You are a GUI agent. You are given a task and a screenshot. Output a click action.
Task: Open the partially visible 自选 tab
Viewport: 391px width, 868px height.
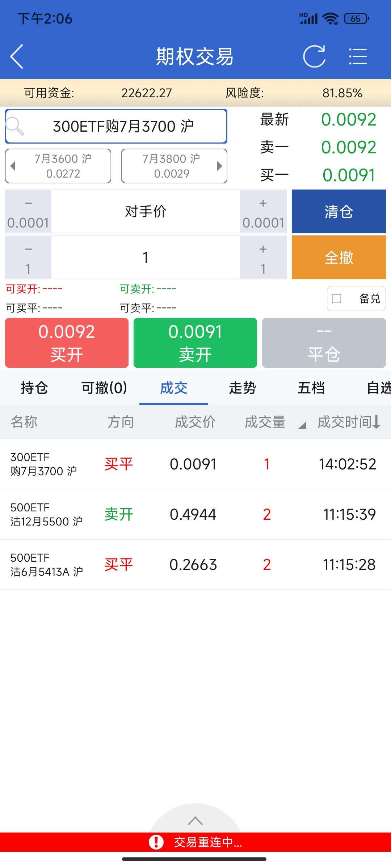379,388
